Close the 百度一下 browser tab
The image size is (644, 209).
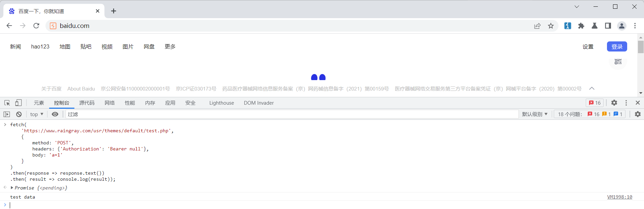click(x=98, y=11)
